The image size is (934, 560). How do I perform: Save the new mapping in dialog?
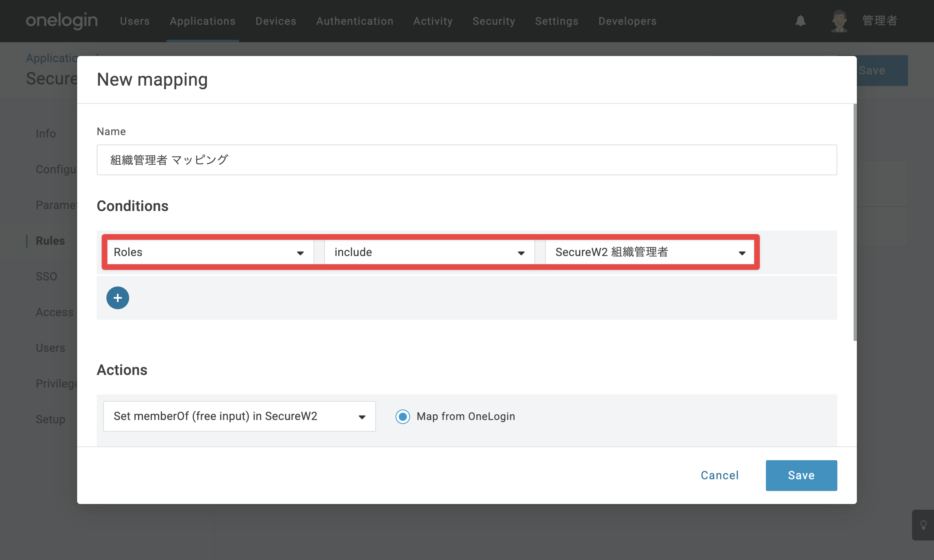[x=802, y=476]
